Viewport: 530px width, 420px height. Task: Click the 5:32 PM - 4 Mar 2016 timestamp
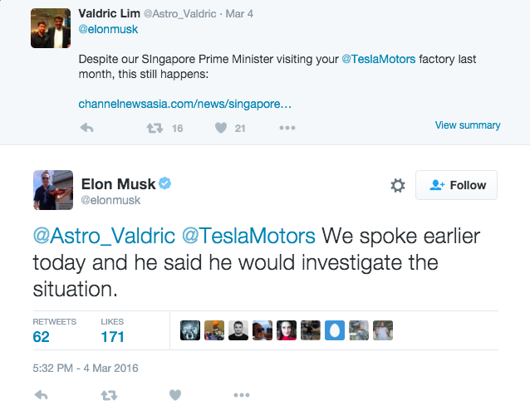click(86, 368)
